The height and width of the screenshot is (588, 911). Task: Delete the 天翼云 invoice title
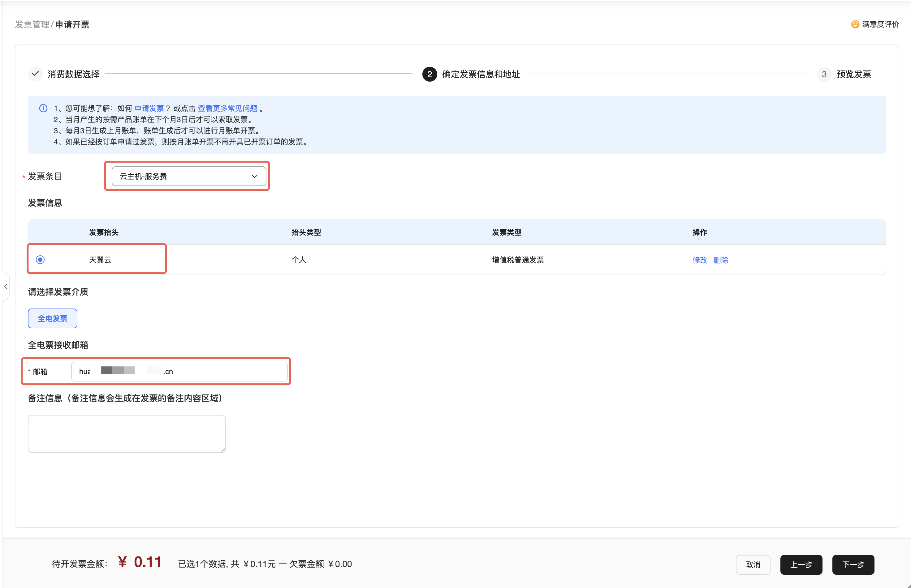click(x=721, y=260)
